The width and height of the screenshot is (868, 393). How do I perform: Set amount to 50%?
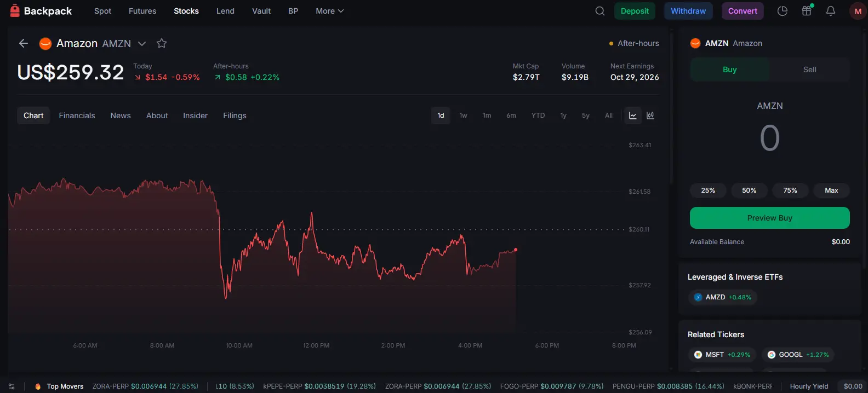point(749,190)
